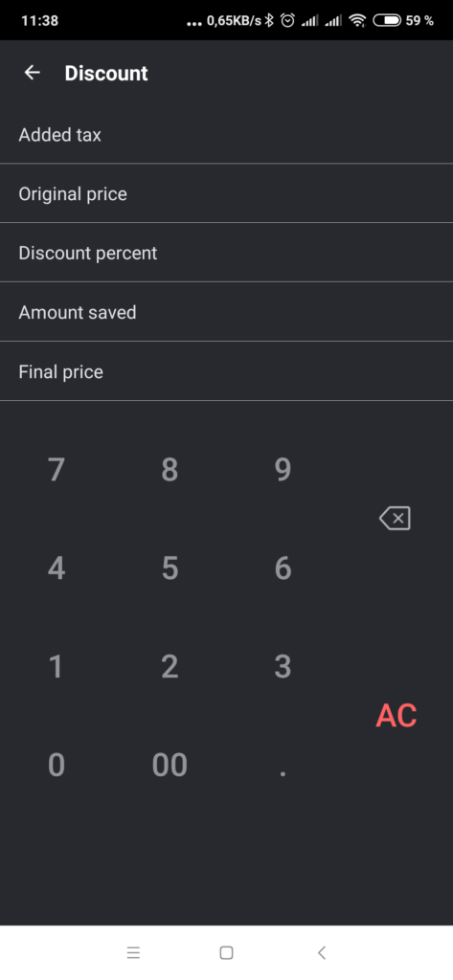The height and width of the screenshot is (980, 453).
Task: Select the Amount saved field
Action: pos(226,312)
